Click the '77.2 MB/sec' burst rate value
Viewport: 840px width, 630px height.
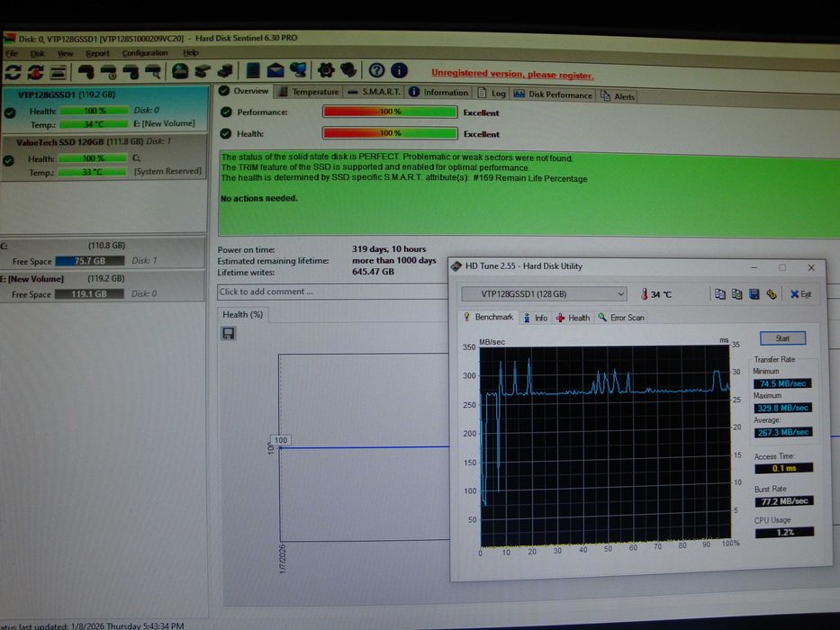[784, 501]
